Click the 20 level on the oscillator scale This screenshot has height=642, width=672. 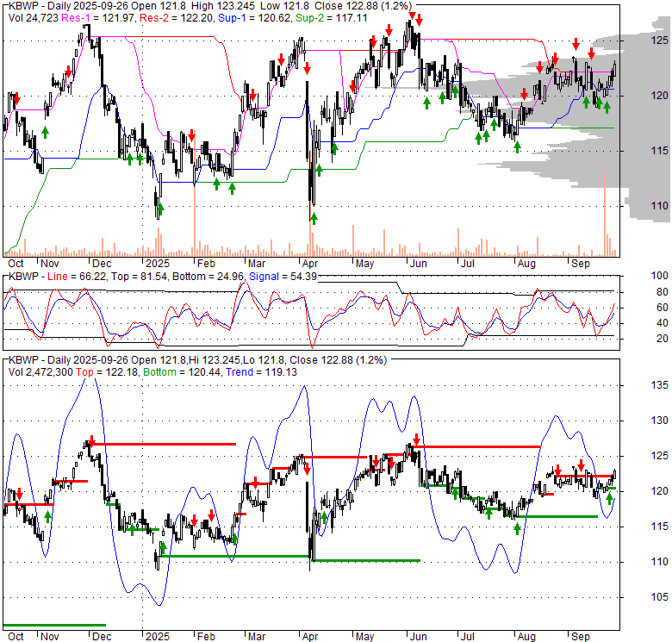(x=663, y=339)
